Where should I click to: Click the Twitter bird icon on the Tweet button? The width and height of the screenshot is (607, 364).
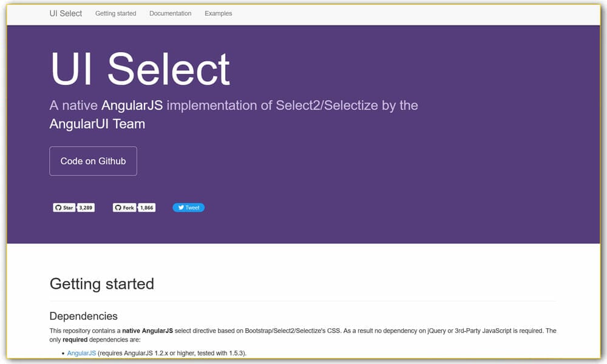point(181,207)
